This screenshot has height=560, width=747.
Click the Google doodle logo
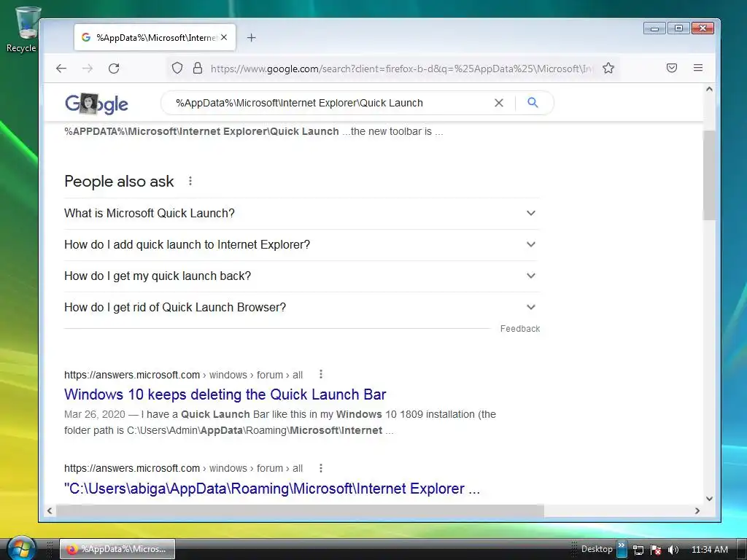pos(97,104)
